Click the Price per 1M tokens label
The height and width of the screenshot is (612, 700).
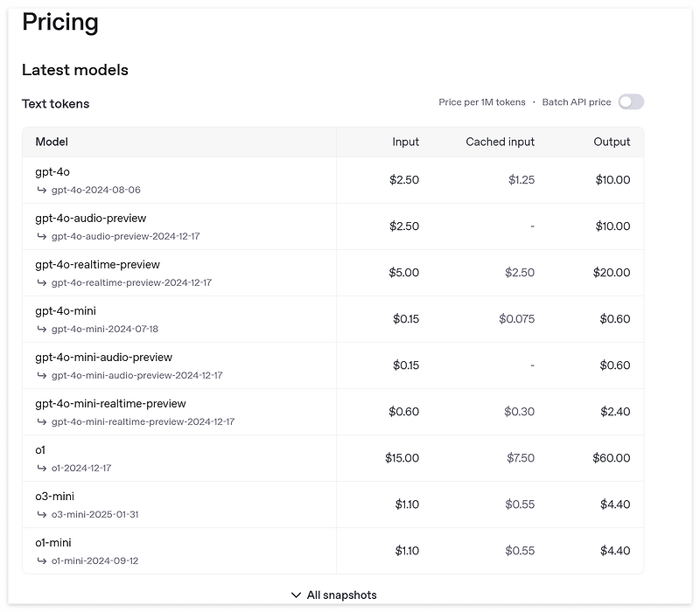(482, 102)
